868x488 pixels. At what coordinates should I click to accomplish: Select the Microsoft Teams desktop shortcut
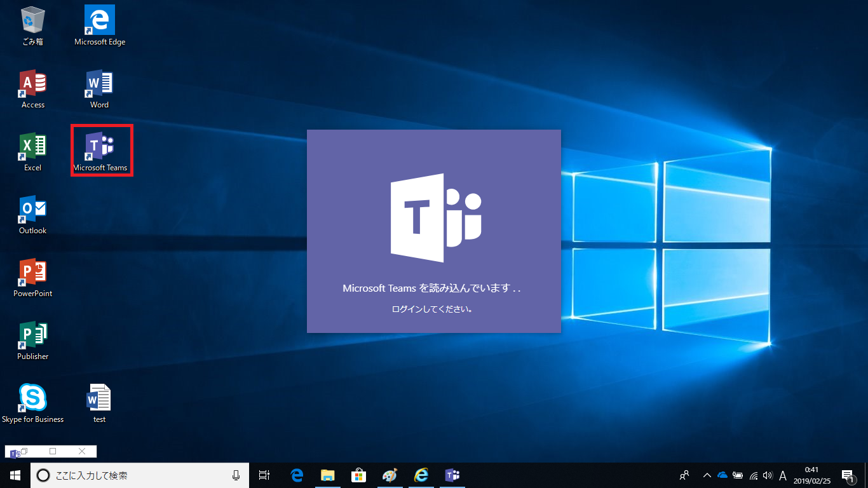[x=100, y=151]
